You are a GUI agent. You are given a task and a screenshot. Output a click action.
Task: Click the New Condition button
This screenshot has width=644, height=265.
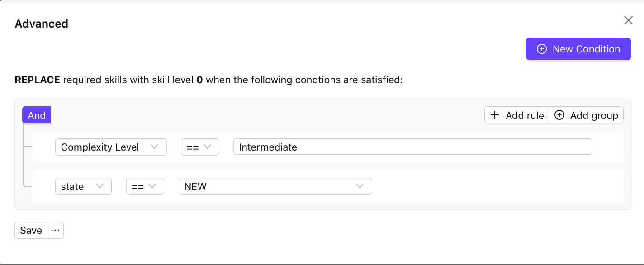pos(578,49)
